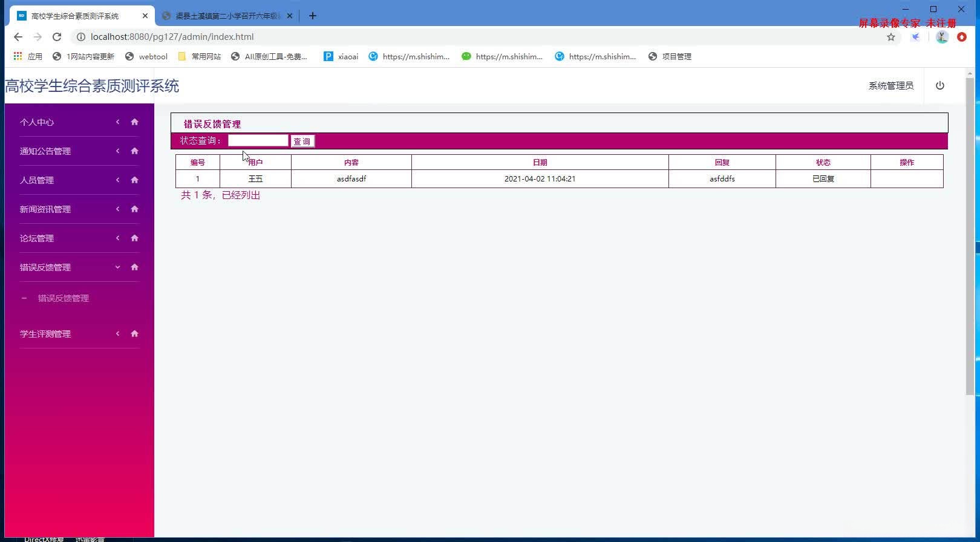Open the 个人中心 sidebar menu
Viewport: 980px width, 542px height.
[x=37, y=122]
